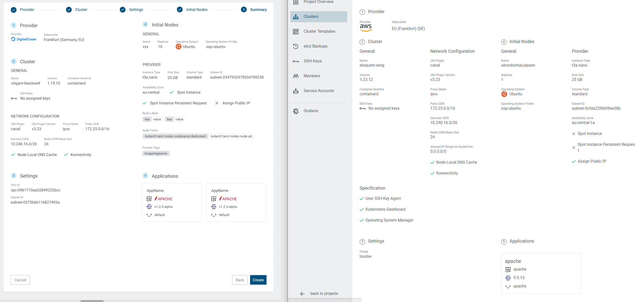The height and width of the screenshot is (302, 644).
Task: Click the Node Local DNS Cache checkmark in wizard
Action: [13, 155]
